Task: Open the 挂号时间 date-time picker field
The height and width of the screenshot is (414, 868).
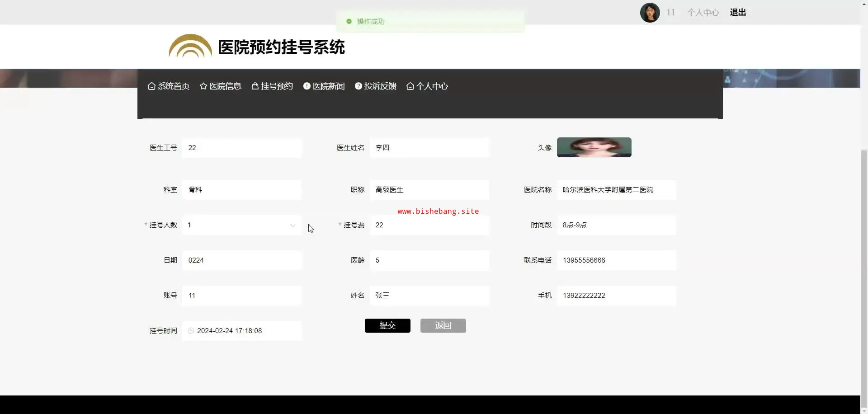Action: 241,331
